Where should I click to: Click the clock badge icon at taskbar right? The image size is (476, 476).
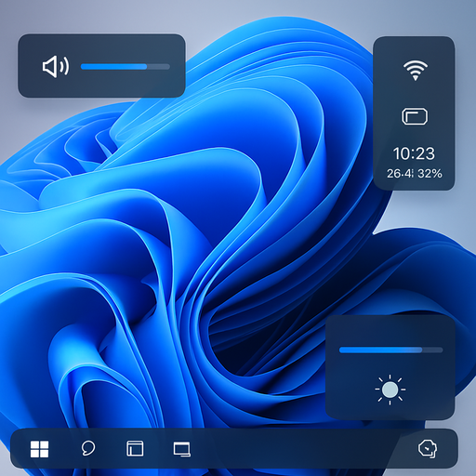(428, 448)
